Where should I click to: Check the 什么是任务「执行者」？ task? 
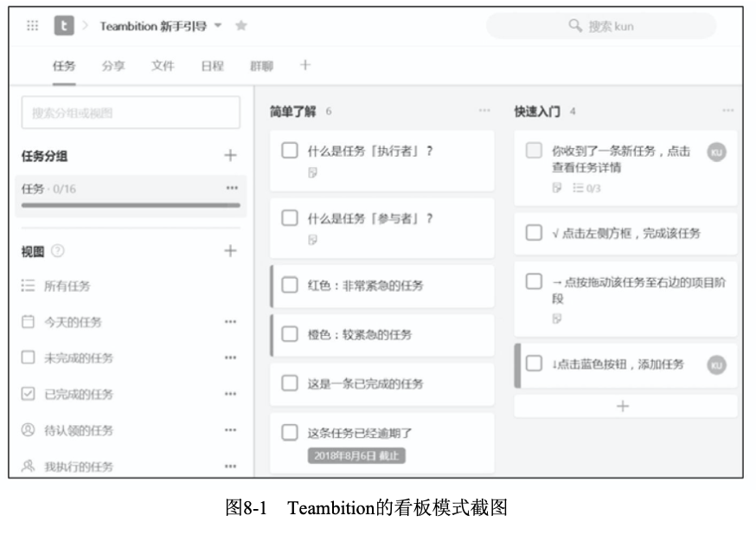[x=289, y=150]
